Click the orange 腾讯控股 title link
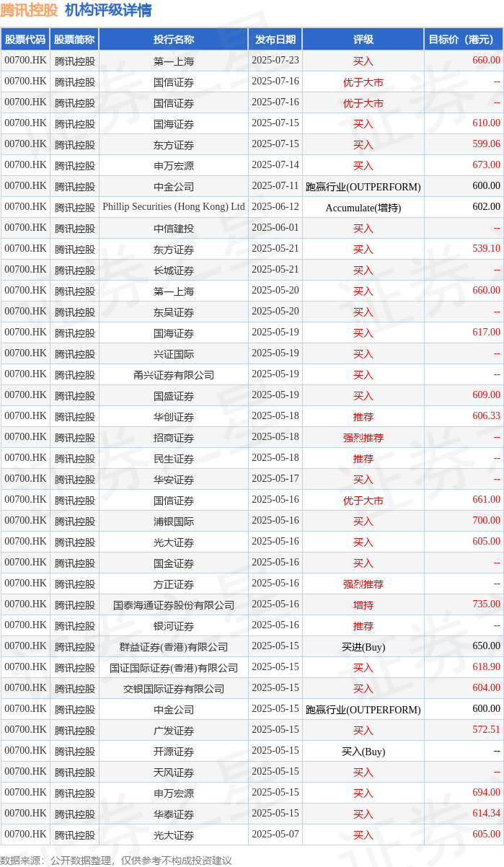This screenshot has height=867, width=504. [x=29, y=10]
